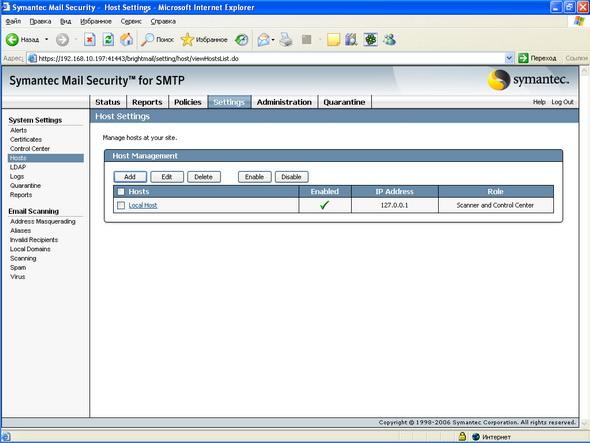Click the Messenger buddy icon
The height and width of the screenshot is (443, 590).
click(x=389, y=40)
